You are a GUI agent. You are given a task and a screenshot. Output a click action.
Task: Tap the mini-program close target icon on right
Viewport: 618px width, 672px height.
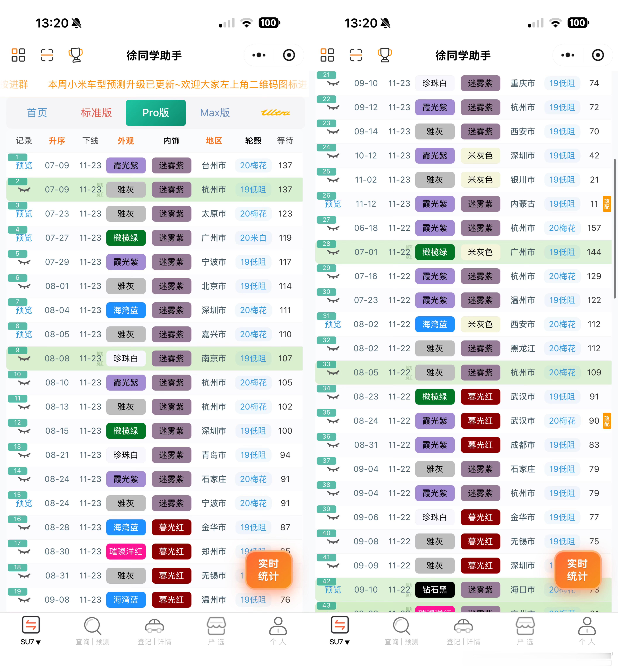point(598,55)
